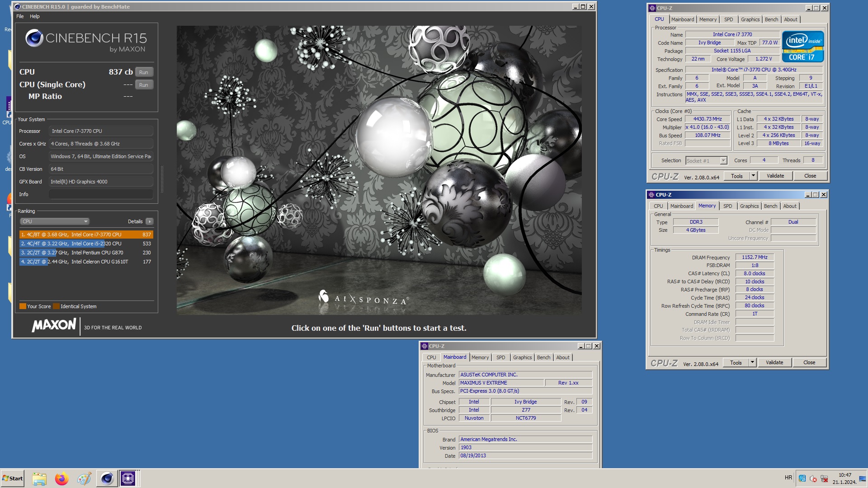
Task: Select ranking row Intel Pentium CPU G870
Action: click(86, 253)
